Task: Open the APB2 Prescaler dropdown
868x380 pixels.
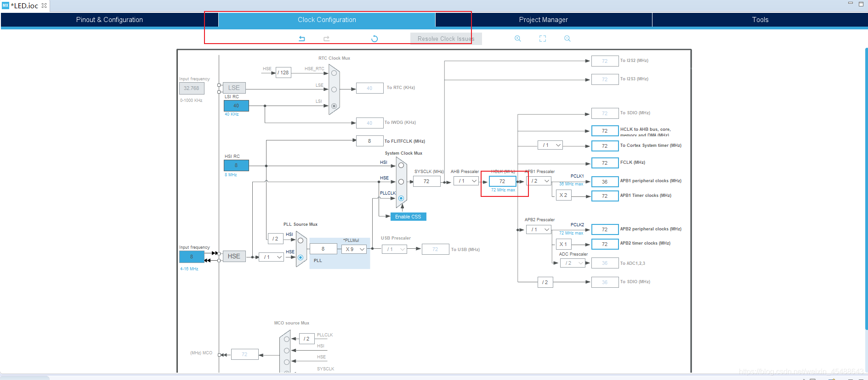Action: (539, 229)
